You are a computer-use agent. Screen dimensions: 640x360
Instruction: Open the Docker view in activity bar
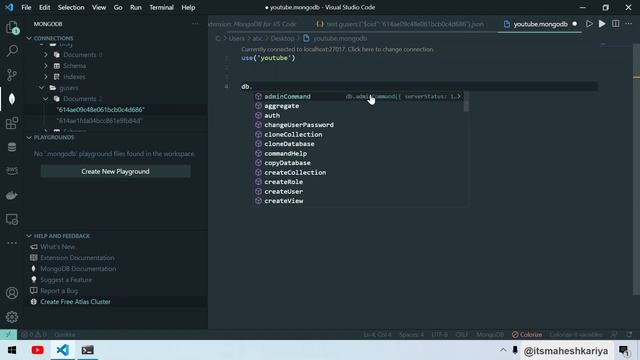pos(12,195)
